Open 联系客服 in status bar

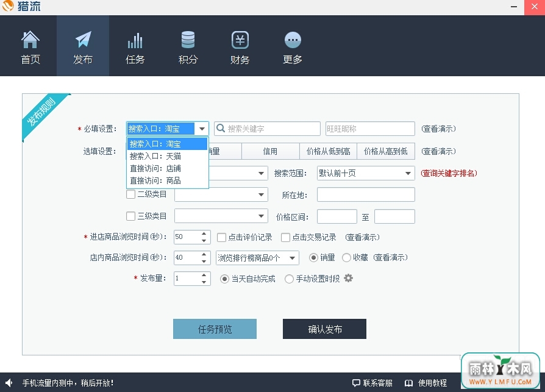[x=372, y=383]
